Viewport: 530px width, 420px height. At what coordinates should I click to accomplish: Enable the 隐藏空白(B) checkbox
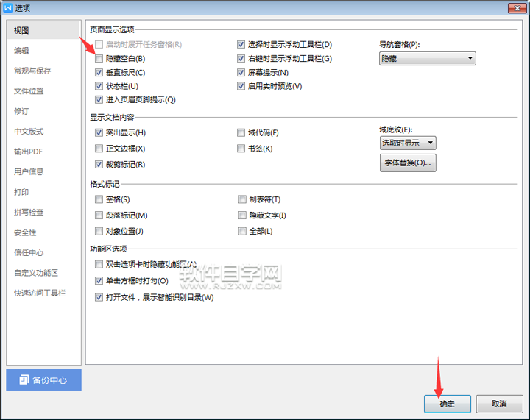pyautogui.click(x=99, y=59)
